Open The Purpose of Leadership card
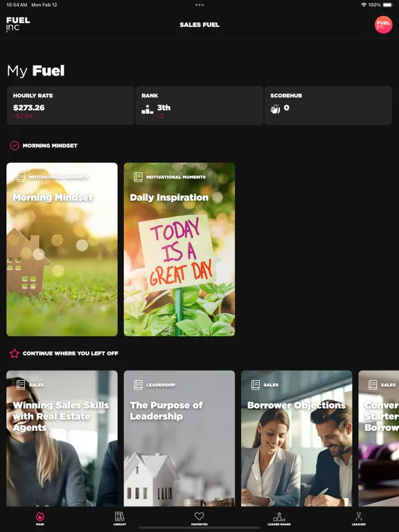This screenshot has width=399, height=532. 179,438
